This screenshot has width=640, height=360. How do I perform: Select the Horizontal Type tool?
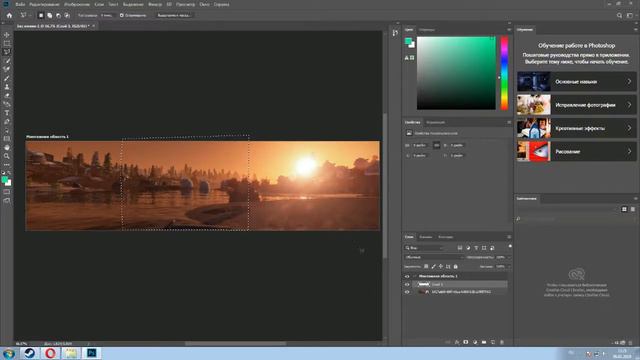(x=7, y=113)
